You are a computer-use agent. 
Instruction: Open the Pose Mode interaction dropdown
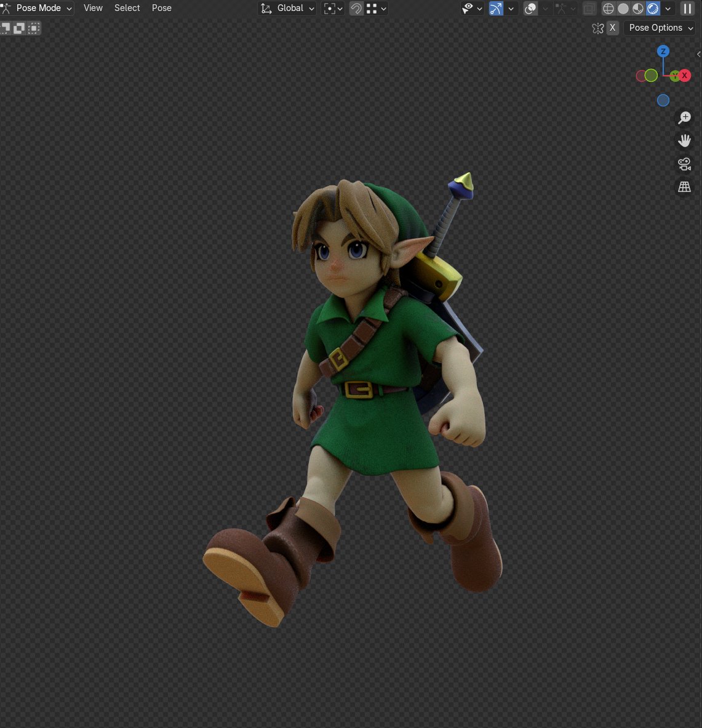37,8
